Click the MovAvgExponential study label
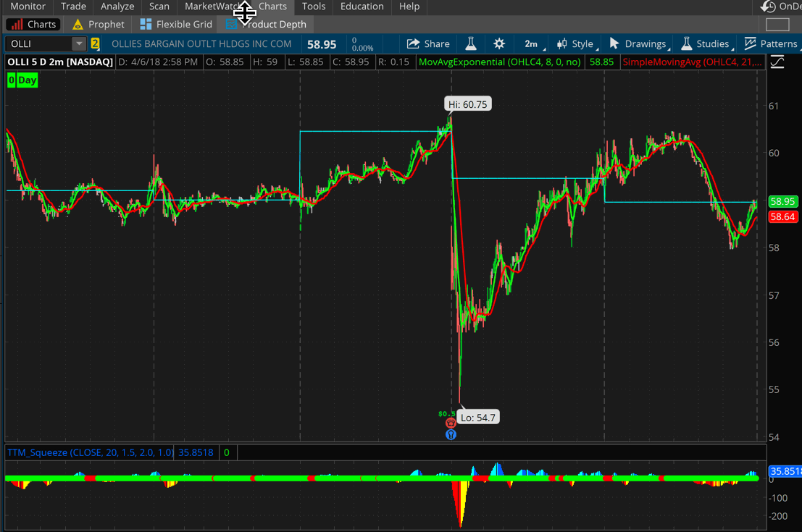This screenshot has width=802, height=532. coord(500,62)
